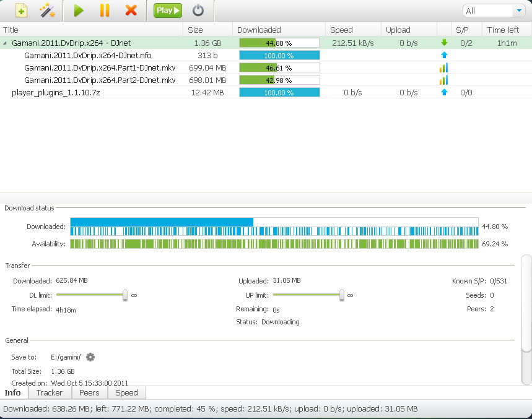Click the Status: Downloading text
The image size is (532, 419).
pos(268,322)
